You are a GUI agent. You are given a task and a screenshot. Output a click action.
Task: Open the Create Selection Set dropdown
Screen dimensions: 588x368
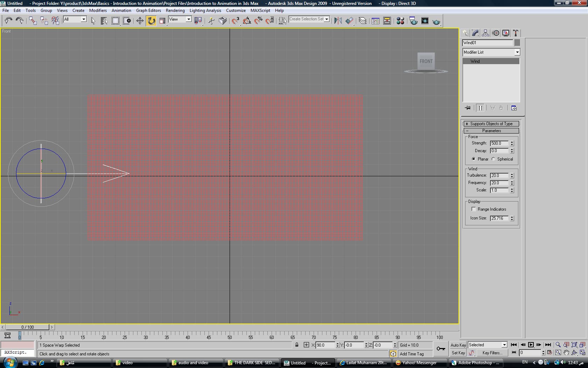click(327, 19)
